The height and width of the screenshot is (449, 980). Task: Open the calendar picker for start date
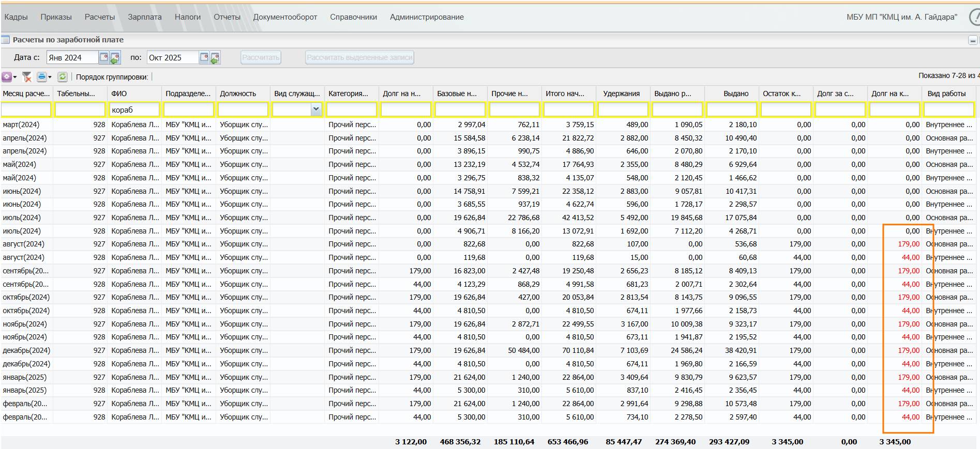[103, 57]
